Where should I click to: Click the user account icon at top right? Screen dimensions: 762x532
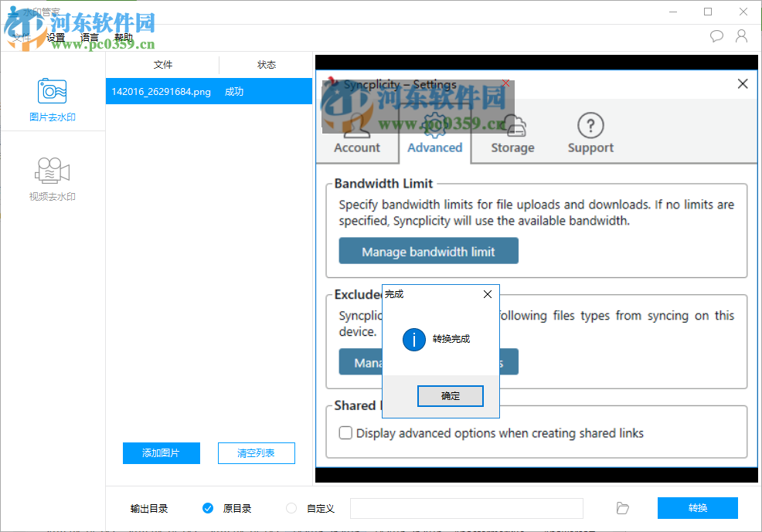click(x=741, y=36)
